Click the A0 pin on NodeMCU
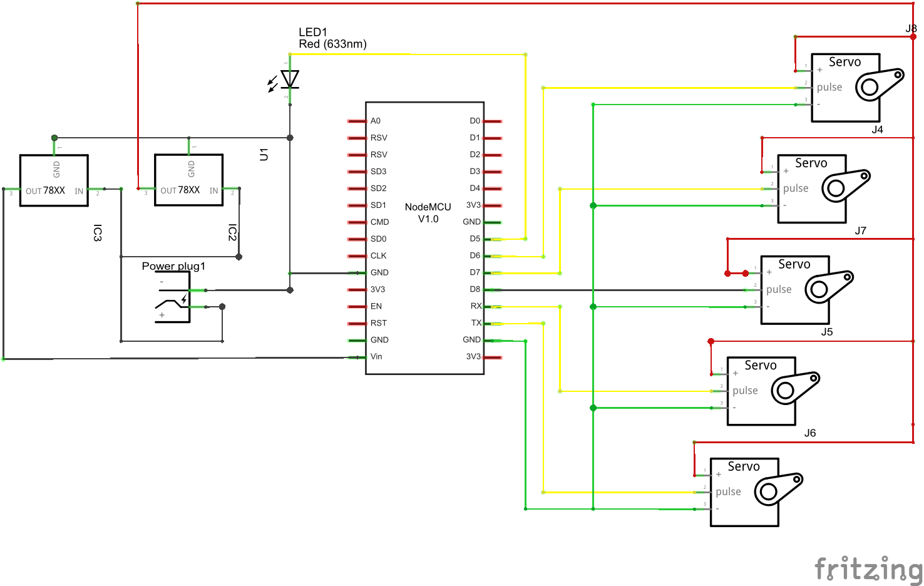 (357, 121)
